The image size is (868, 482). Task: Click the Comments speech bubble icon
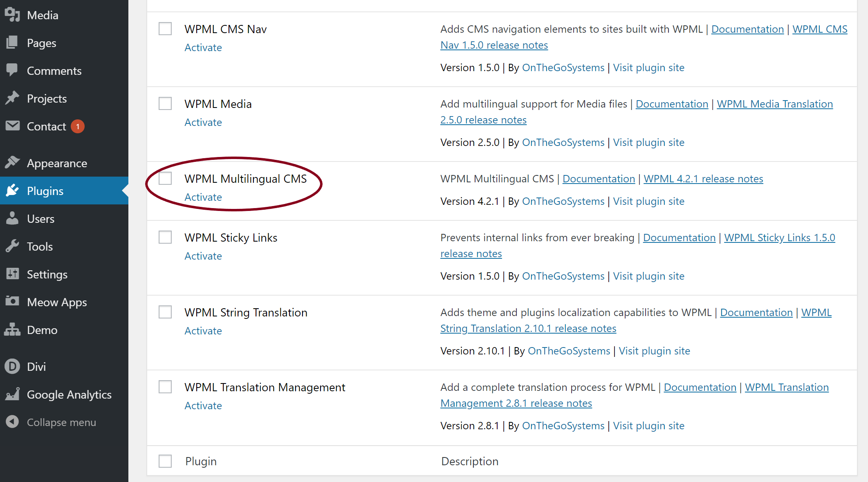12,70
